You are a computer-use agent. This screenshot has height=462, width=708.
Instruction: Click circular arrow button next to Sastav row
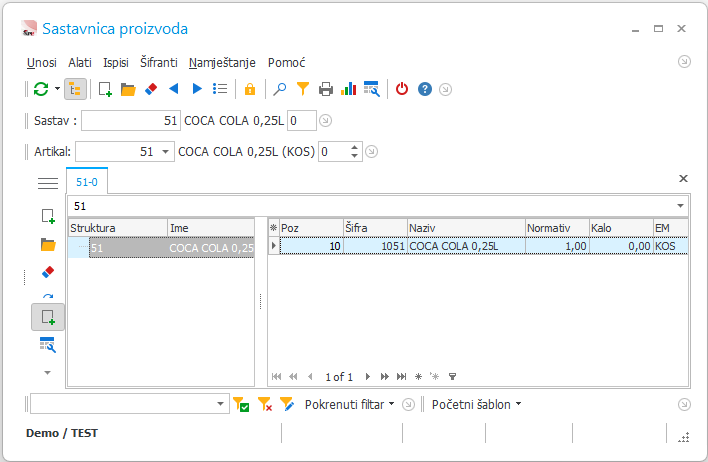[325, 121]
